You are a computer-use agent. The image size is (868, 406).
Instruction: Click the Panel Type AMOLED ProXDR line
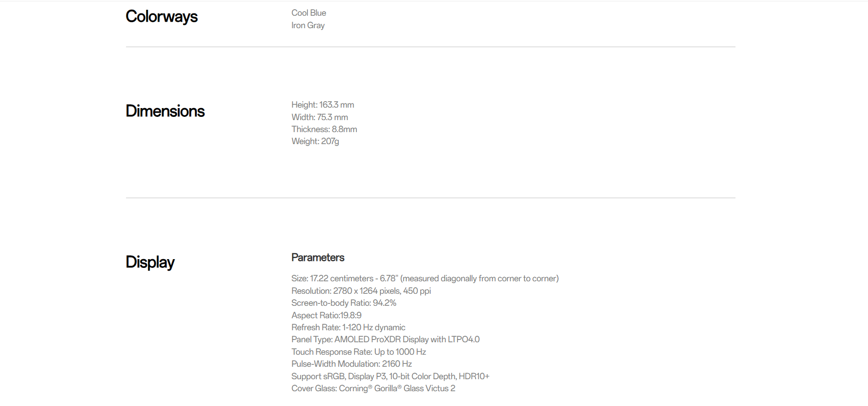pos(386,339)
